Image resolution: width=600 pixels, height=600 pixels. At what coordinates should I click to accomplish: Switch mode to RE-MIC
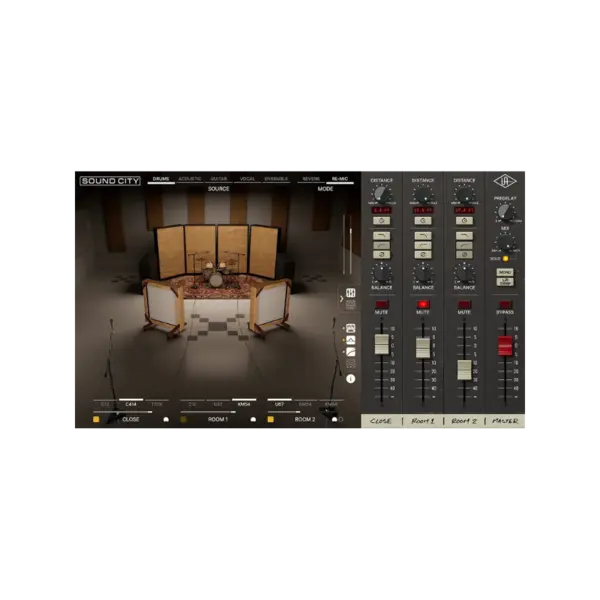click(340, 179)
